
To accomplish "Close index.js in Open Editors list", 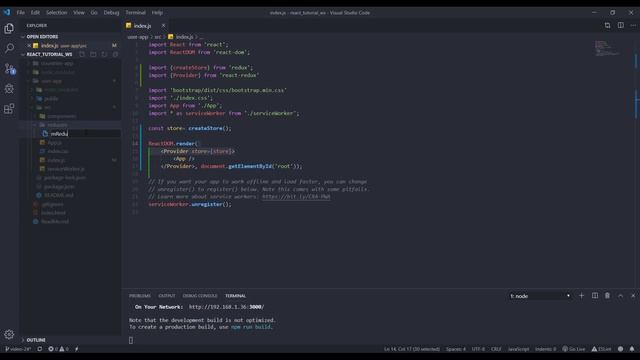I will click(29, 46).
